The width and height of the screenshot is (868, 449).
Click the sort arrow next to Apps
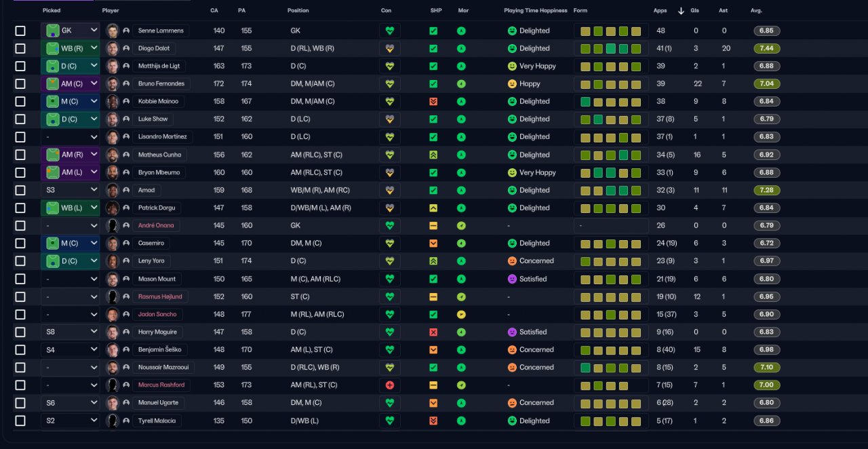pyautogui.click(x=681, y=11)
